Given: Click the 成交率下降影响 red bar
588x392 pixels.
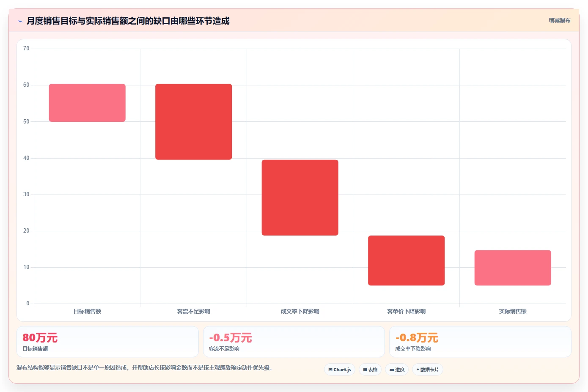Looking at the screenshot, I should [x=300, y=197].
